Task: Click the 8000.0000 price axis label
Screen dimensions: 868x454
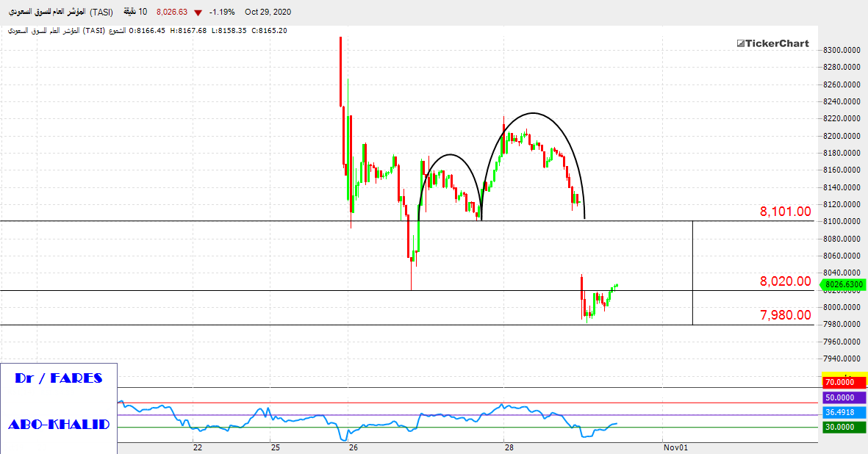Action: [x=842, y=308]
